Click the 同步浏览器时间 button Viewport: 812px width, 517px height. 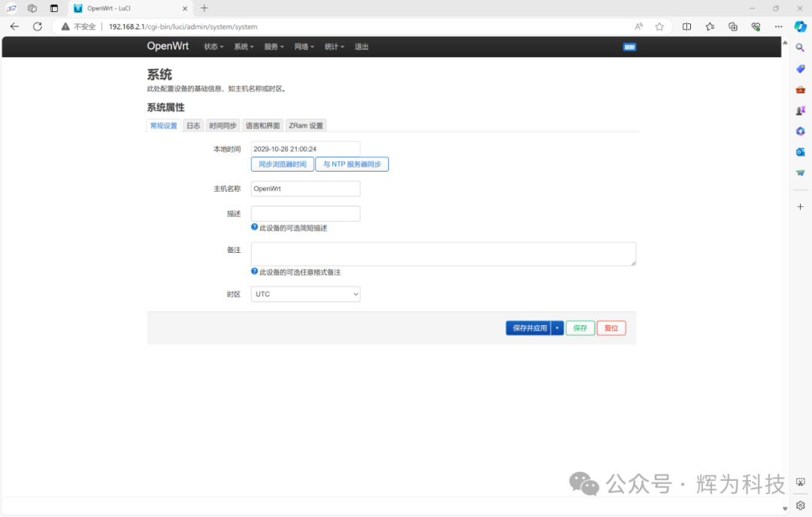281,163
